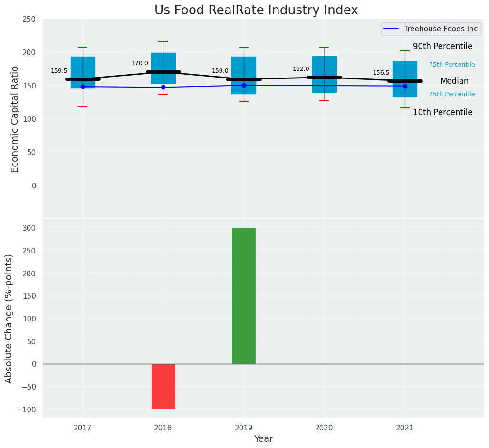Click the 2021 blue Treehouse data point
The image size is (489, 448).
pyautogui.click(x=405, y=86)
